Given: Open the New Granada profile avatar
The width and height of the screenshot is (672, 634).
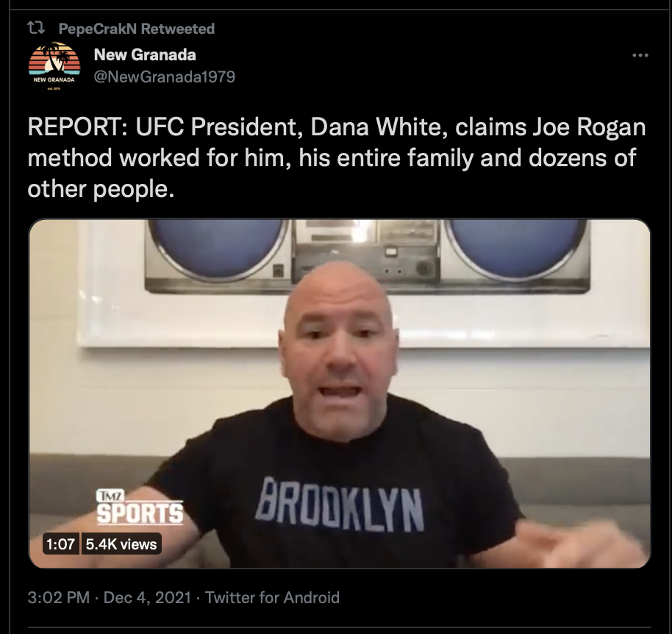Looking at the screenshot, I should (x=54, y=68).
